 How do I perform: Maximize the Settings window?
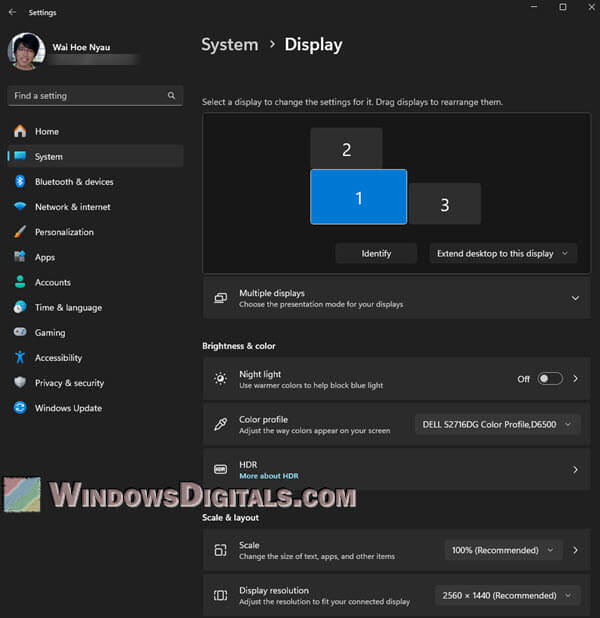pos(563,7)
